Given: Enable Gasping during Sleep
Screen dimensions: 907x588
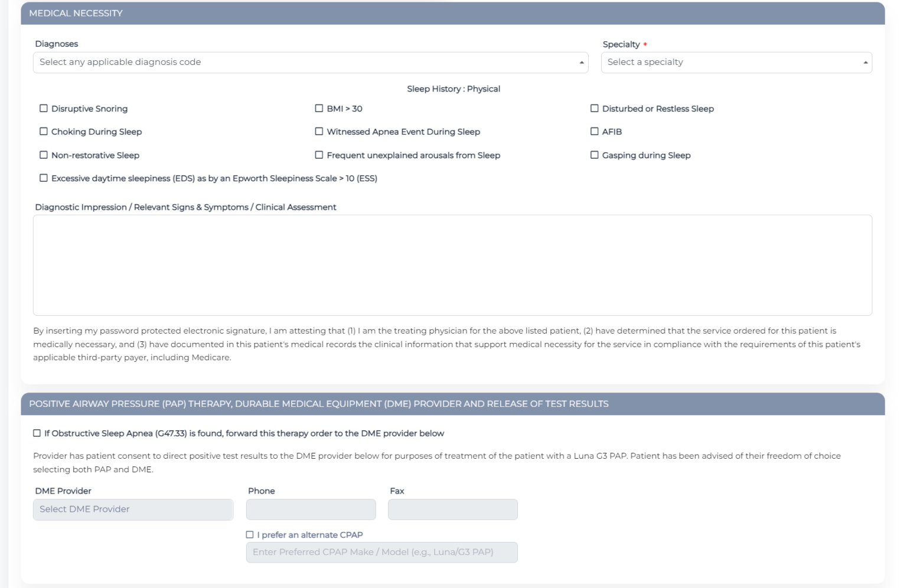Looking at the screenshot, I should tap(593, 155).
